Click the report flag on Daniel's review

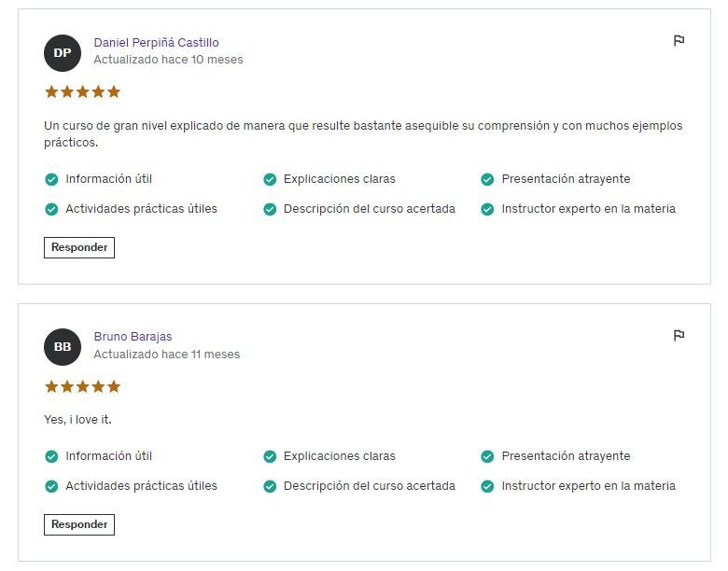679,41
